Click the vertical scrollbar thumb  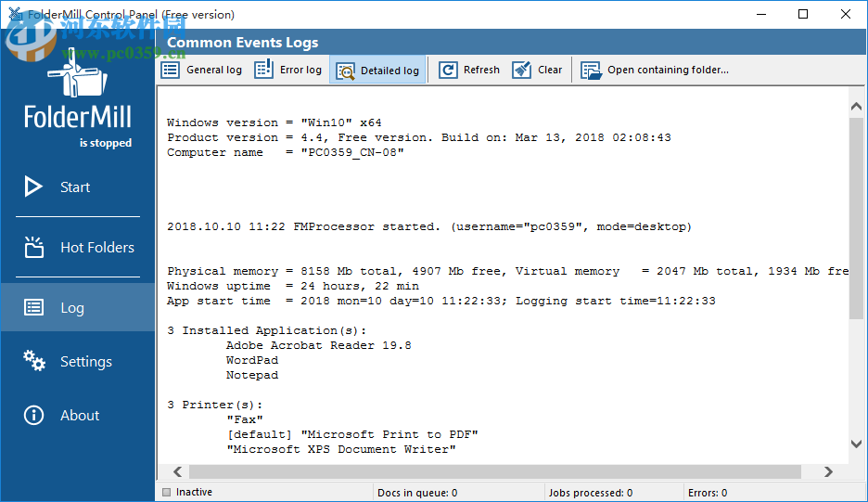coord(856,216)
